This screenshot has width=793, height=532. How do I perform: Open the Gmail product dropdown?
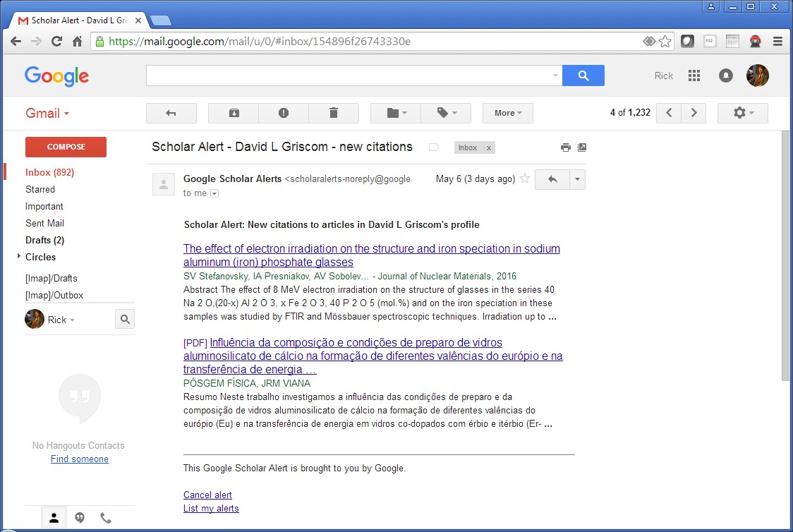click(47, 114)
